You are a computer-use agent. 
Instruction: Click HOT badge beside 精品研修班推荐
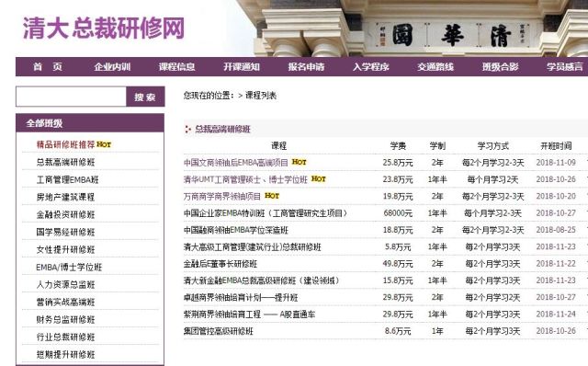point(104,144)
